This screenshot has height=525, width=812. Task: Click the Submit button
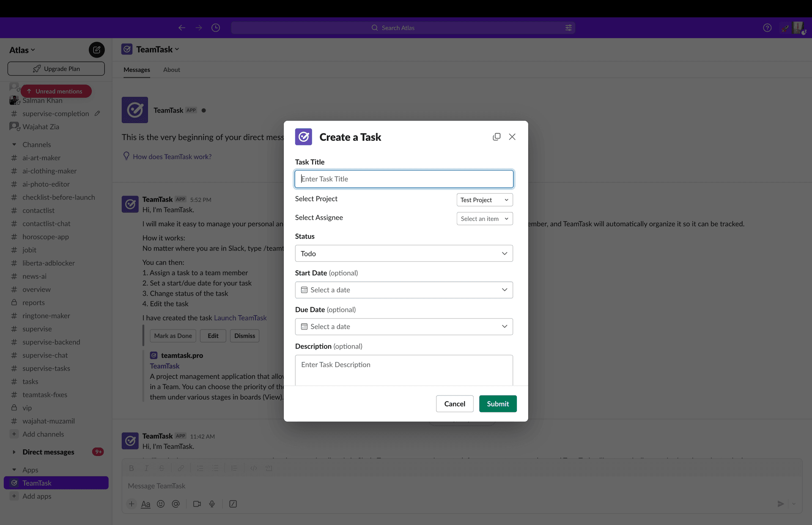click(x=498, y=404)
